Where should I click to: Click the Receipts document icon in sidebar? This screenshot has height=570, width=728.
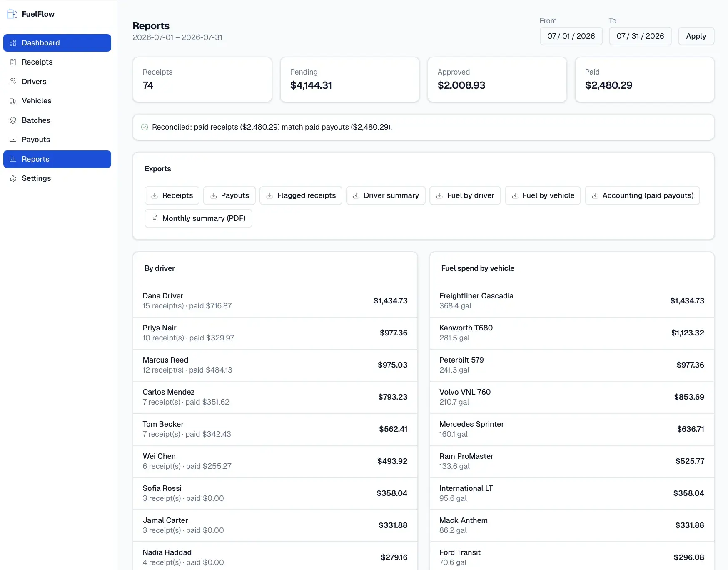(13, 62)
